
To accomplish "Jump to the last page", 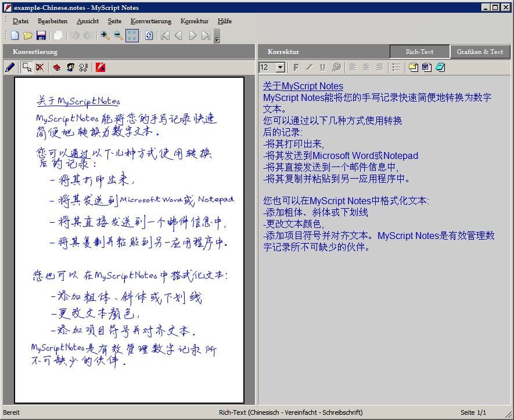I will tap(206, 35).
